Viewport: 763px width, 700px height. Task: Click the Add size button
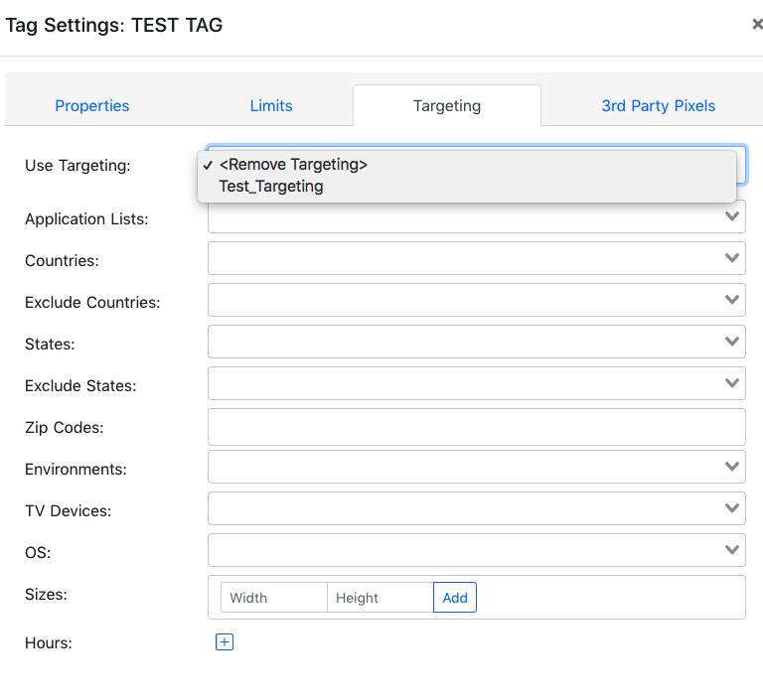coord(455,598)
